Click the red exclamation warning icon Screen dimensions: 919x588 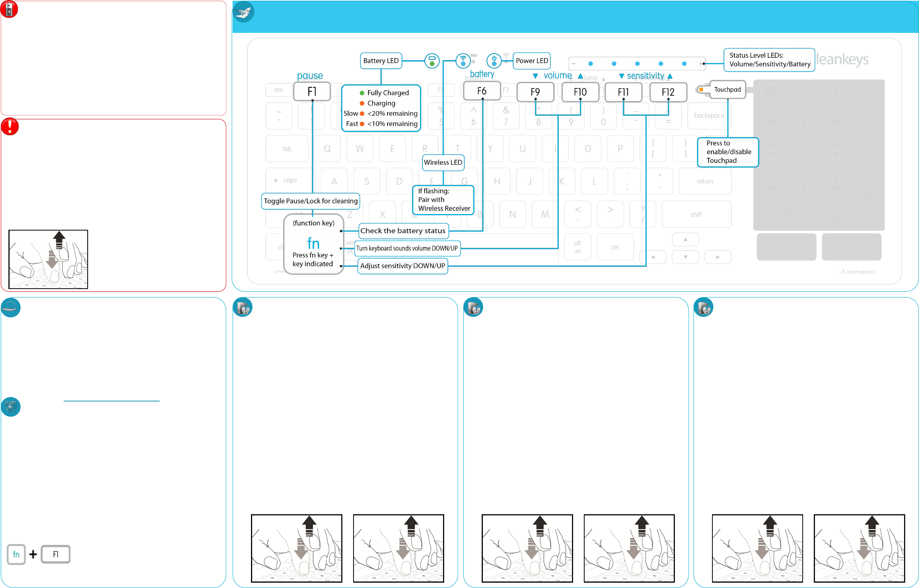coord(10,127)
